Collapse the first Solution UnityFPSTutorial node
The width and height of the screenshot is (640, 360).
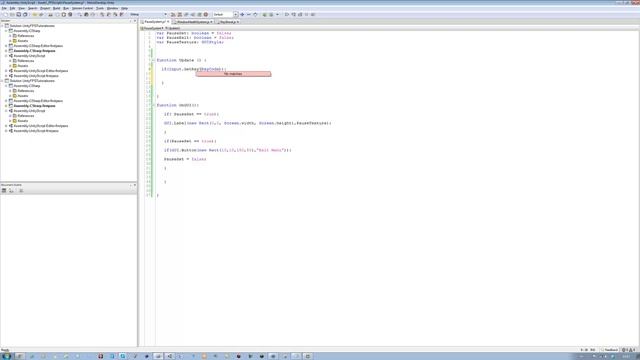coord(2,26)
